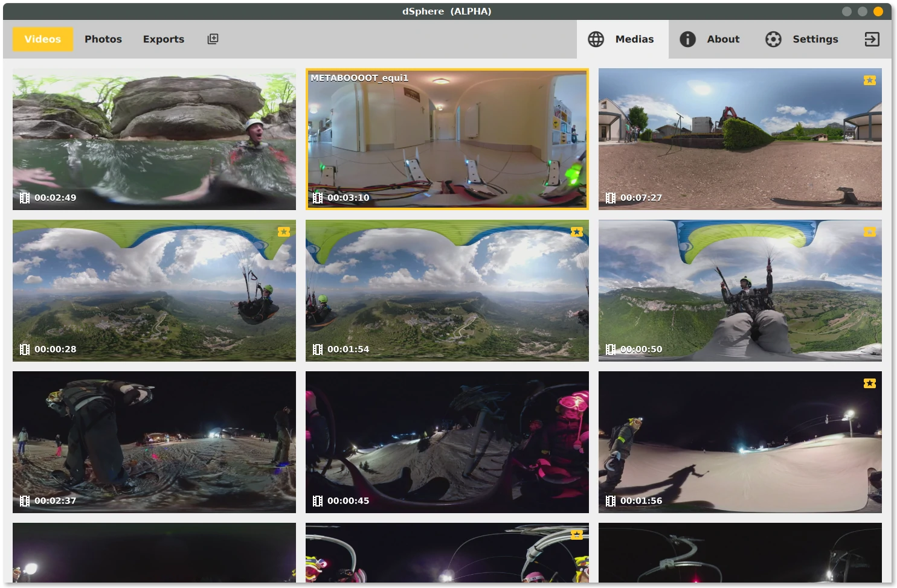
Task: Click film icon on 00:03:10 video
Action: [x=318, y=198]
